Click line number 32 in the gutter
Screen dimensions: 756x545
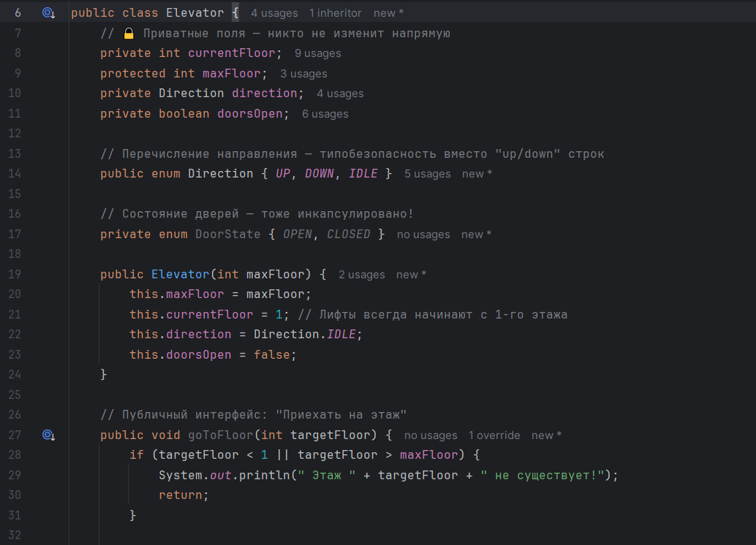pos(15,536)
